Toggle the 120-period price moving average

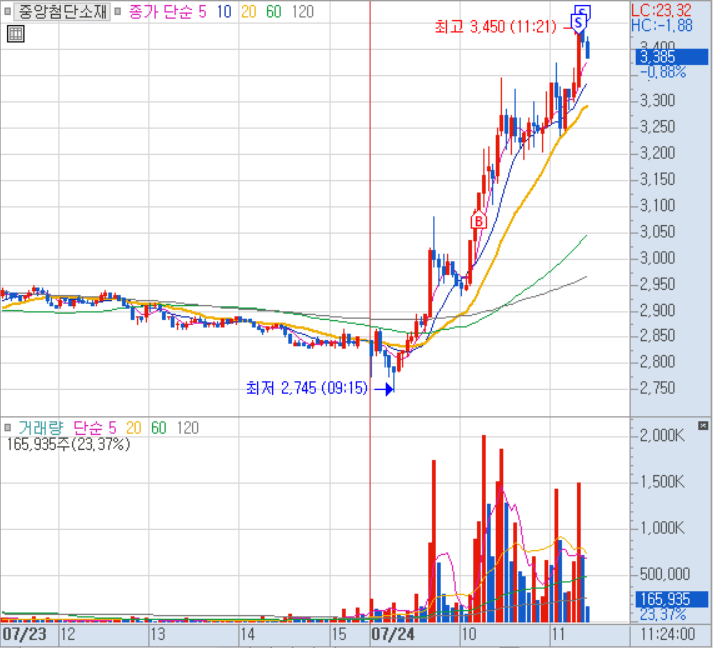point(303,12)
